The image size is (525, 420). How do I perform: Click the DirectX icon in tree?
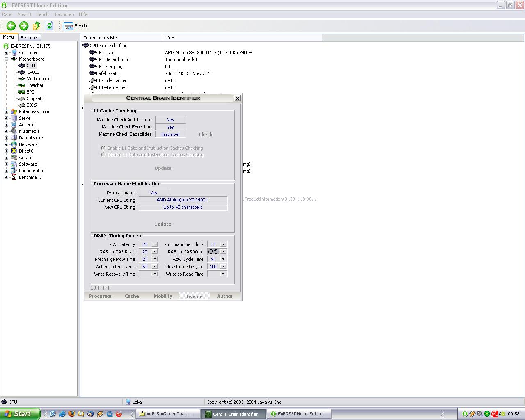click(x=14, y=151)
